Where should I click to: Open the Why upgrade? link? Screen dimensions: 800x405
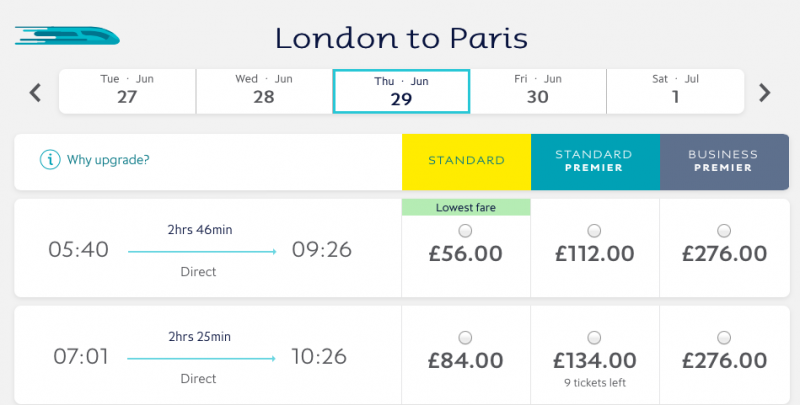click(108, 160)
